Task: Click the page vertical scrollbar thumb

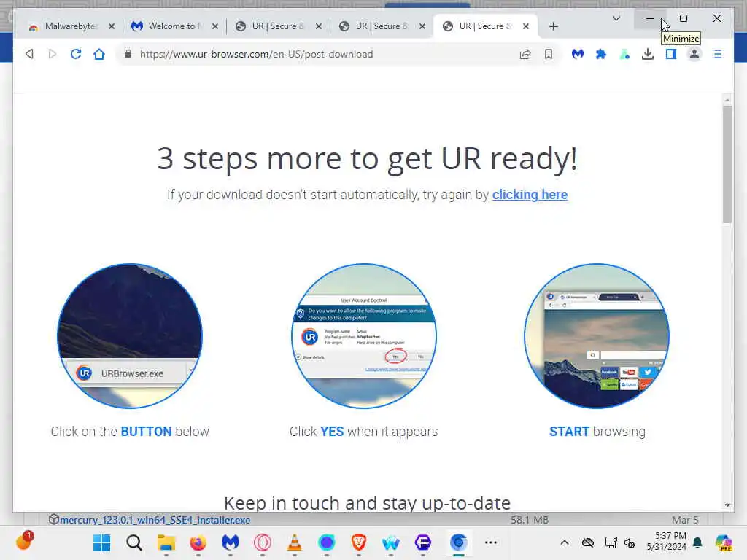Action: pos(727,164)
